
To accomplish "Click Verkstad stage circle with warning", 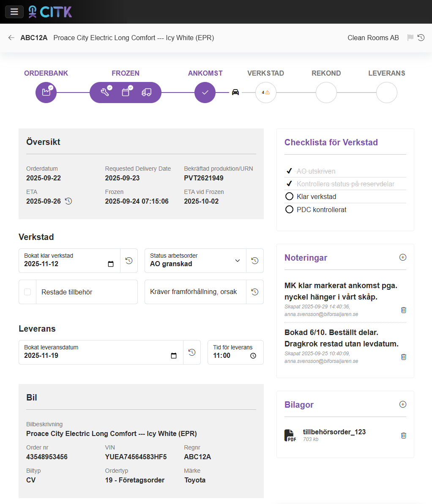I will (266, 93).
